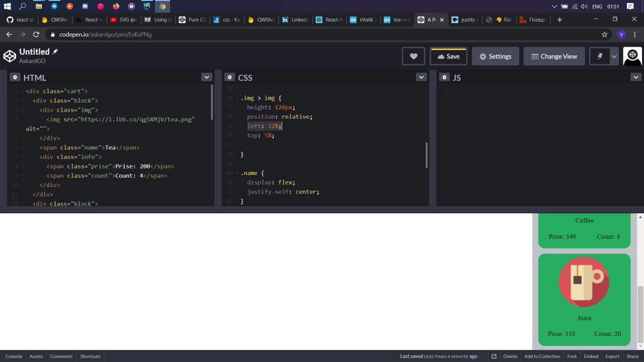Click the user avatar in CodePen header

(632, 56)
